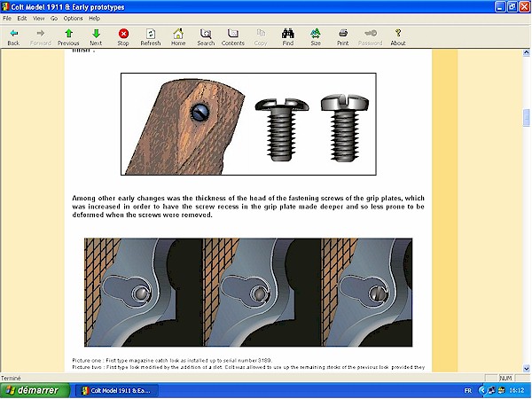
Task: Click the magazine catch lock pictures
Action: [248, 292]
